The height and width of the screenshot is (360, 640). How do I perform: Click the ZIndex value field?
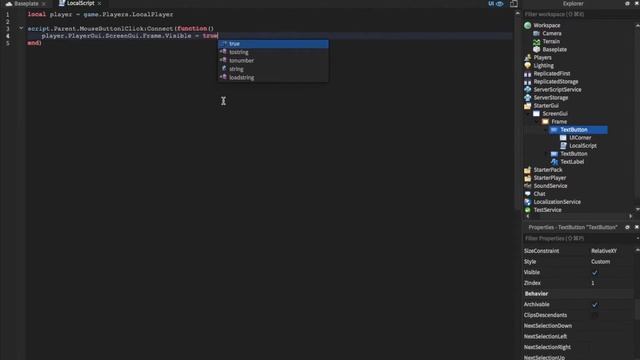tap(611, 283)
